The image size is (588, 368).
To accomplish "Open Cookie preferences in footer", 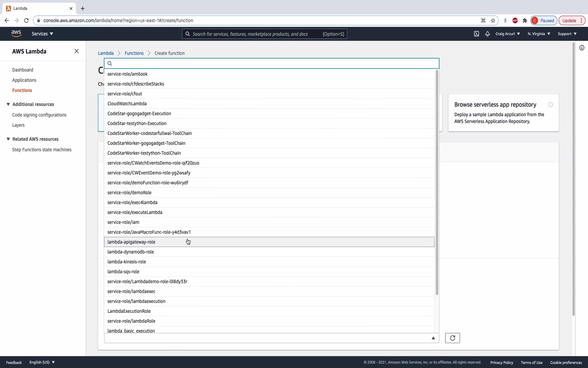I will (566, 363).
